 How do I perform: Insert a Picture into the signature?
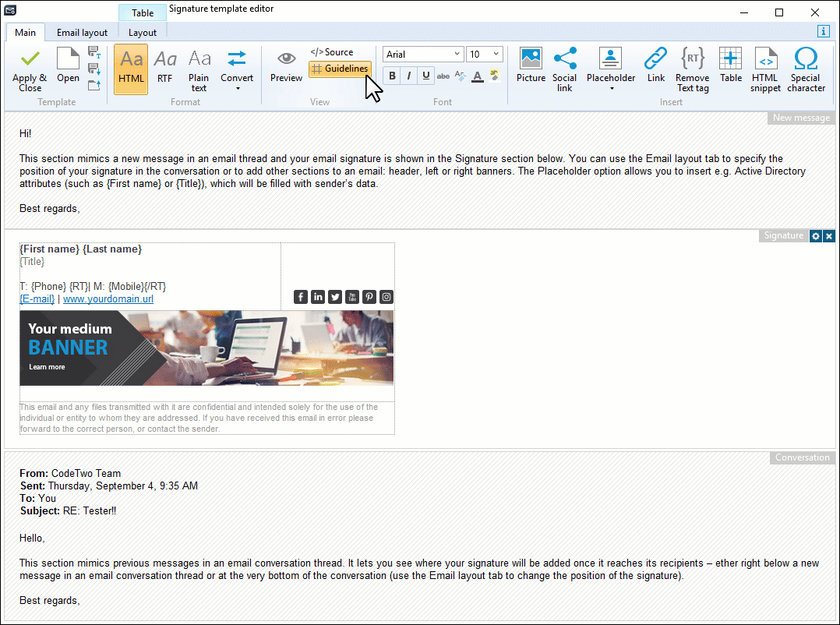[x=531, y=69]
